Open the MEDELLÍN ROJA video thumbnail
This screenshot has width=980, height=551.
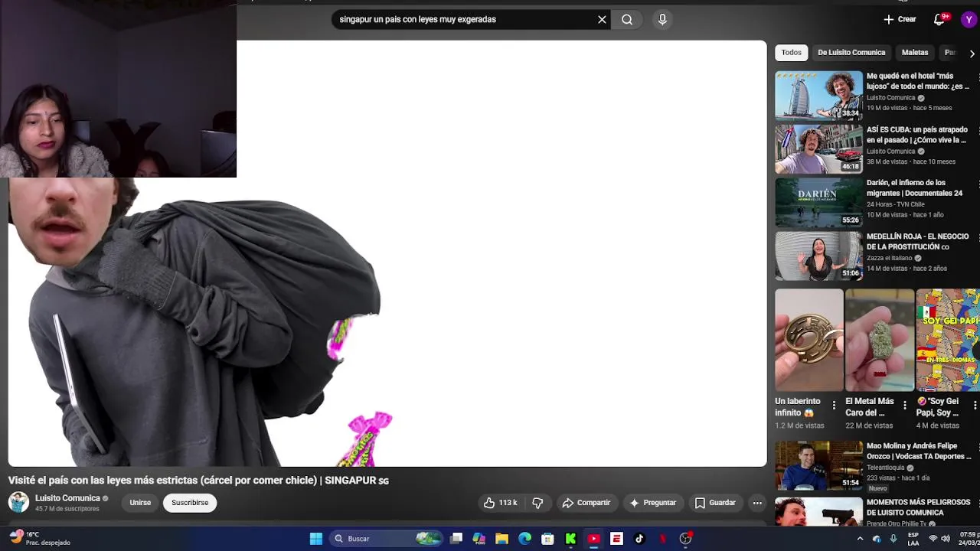pyautogui.click(x=818, y=256)
